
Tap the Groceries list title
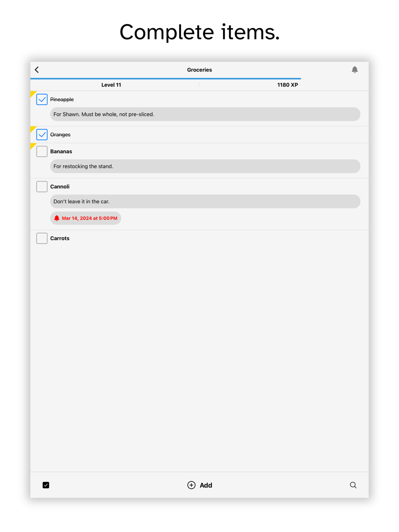(199, 70)
